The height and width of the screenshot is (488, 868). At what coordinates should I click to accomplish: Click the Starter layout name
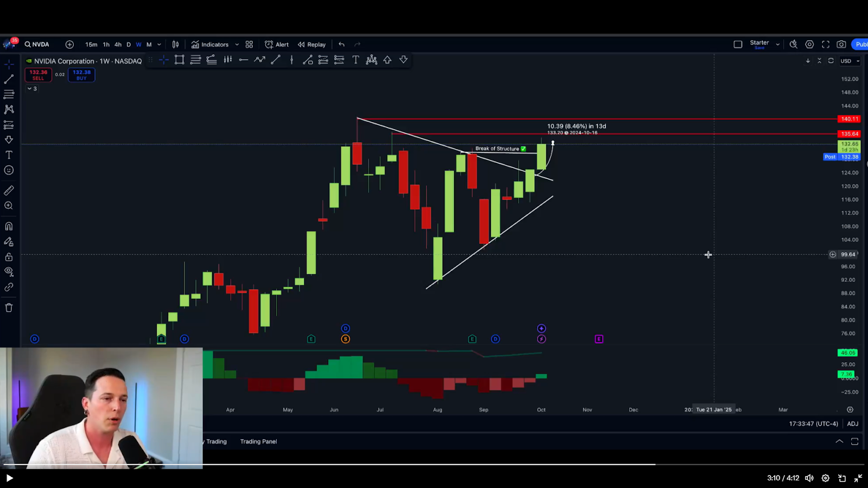759,43
